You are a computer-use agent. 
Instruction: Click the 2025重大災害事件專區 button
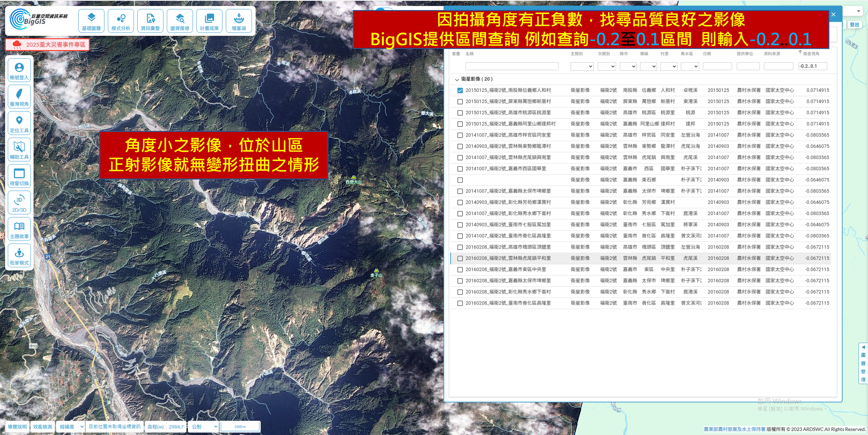coord(47,44)
